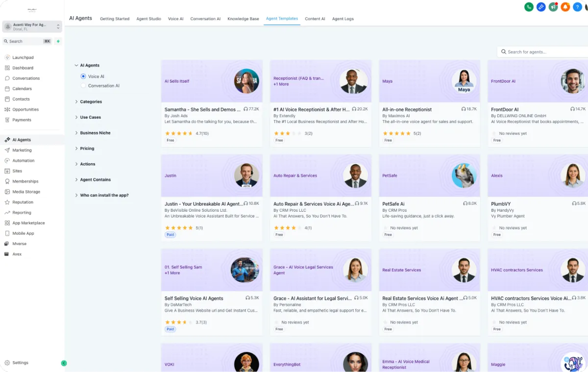Viewport: 588px width, 372px height.
Task: Open the Automation sidebar icon
Action: (7, 160)
